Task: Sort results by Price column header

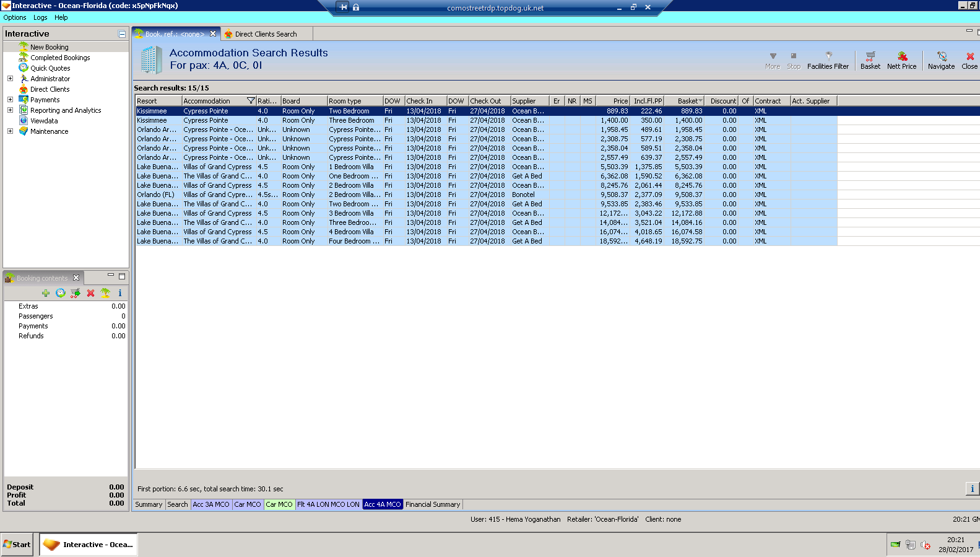Action: (613, 101)
